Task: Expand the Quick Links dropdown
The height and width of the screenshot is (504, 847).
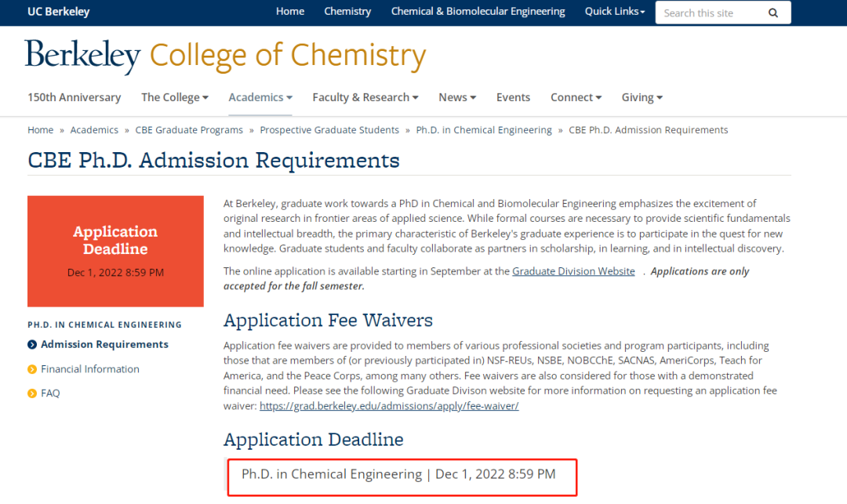Action: [615, 12]
